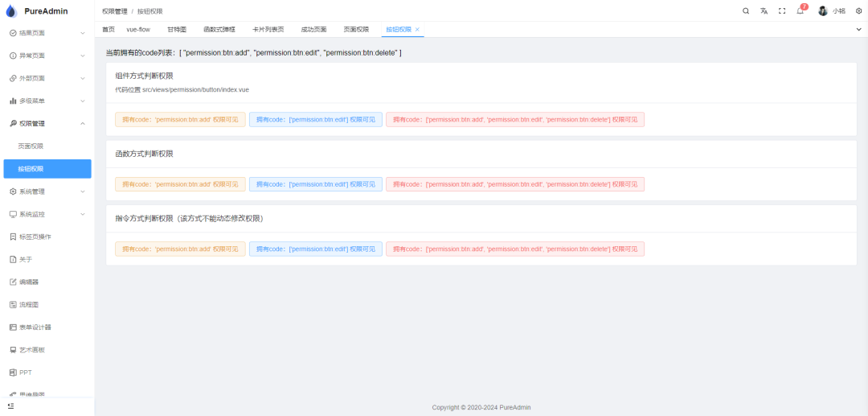Switch to the vue-flow tab

pyautogui.click(x=138, y=29)
